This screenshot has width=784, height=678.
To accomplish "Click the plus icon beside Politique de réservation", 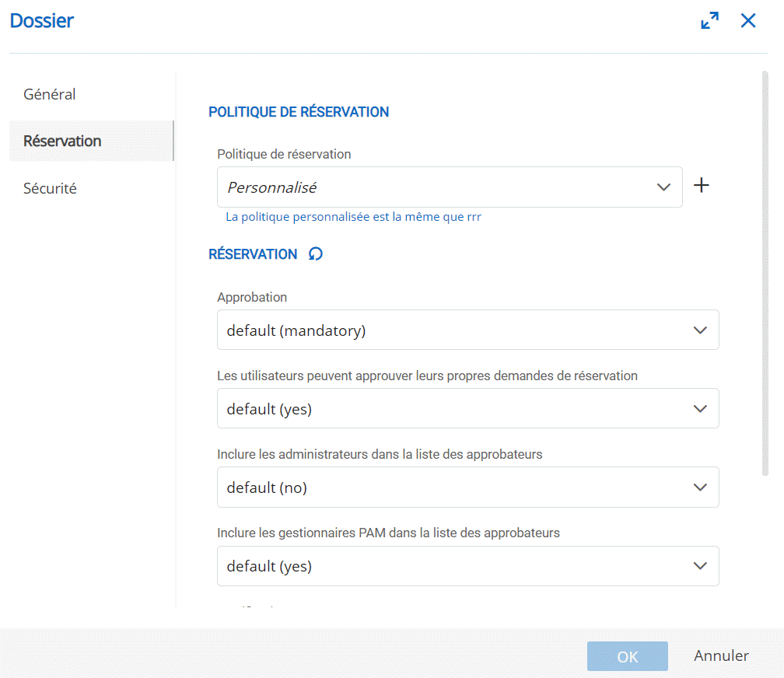I will click(702, 186).
